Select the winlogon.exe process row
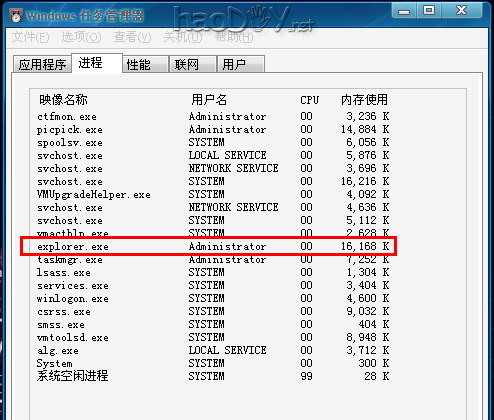 point(213,298)
